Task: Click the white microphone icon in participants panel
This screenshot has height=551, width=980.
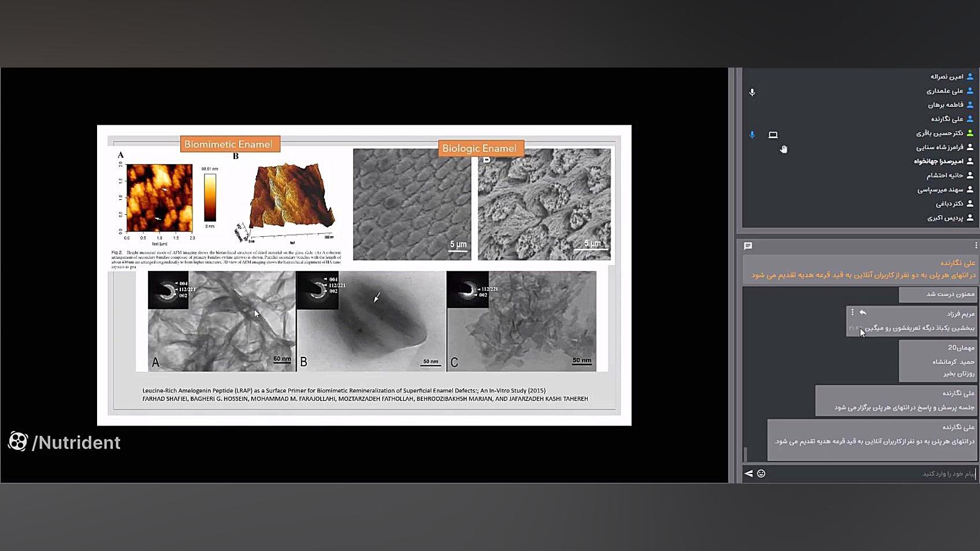Action: pyautogui.click(x=752, y=92)
